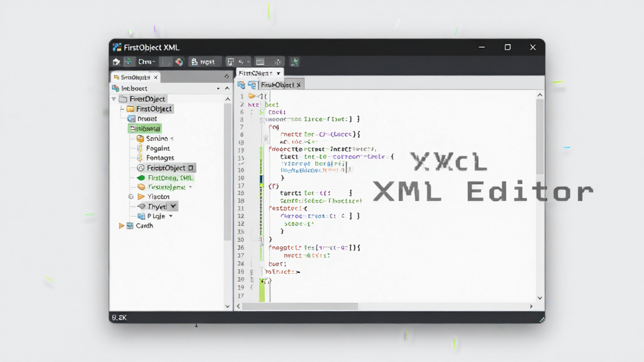Collapse the root FirstObject tree node
Screen dimensions: 644x362
click(x=114, y=99)
